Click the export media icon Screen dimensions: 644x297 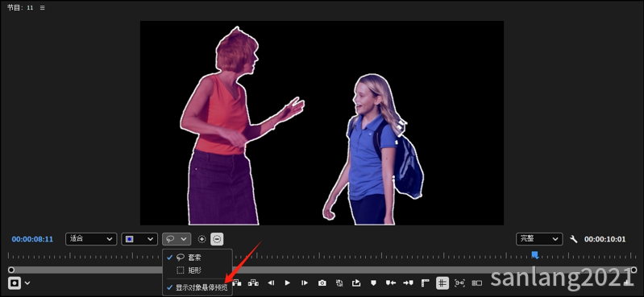pyautogui.click(x=356, y=283)
